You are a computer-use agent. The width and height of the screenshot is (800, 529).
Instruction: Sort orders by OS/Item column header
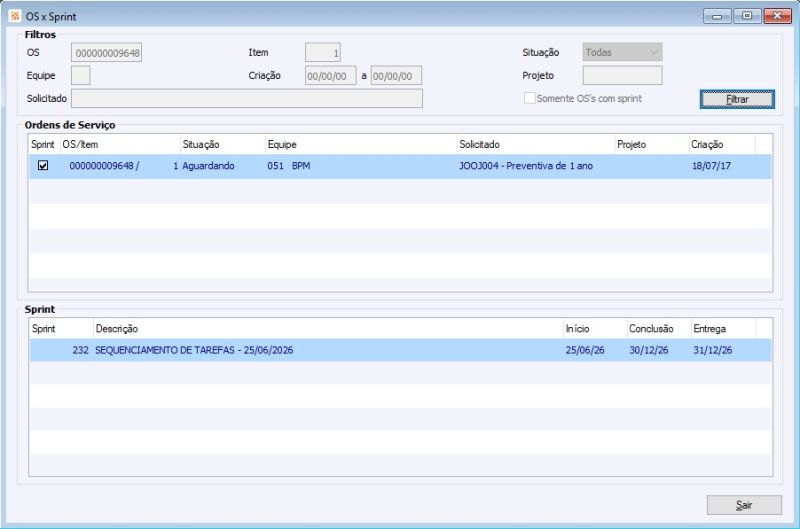click(120, 144)
